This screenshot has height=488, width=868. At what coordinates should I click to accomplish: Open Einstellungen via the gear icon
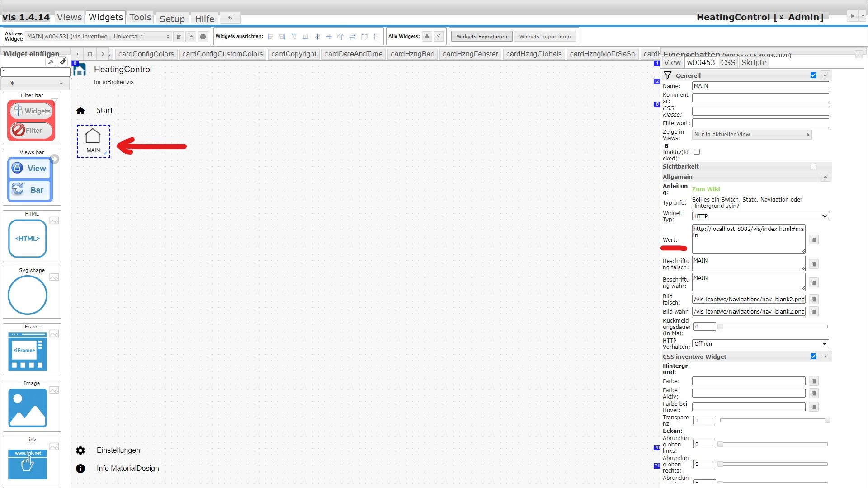pos(80,450)
